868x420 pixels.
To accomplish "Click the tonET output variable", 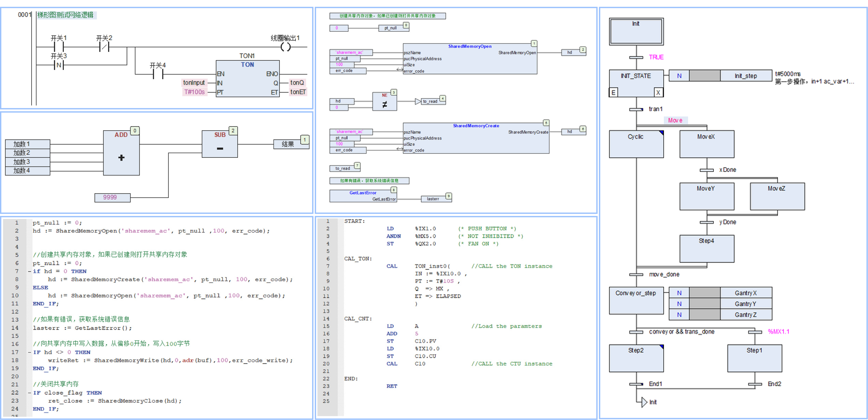I will click(298, 92).
